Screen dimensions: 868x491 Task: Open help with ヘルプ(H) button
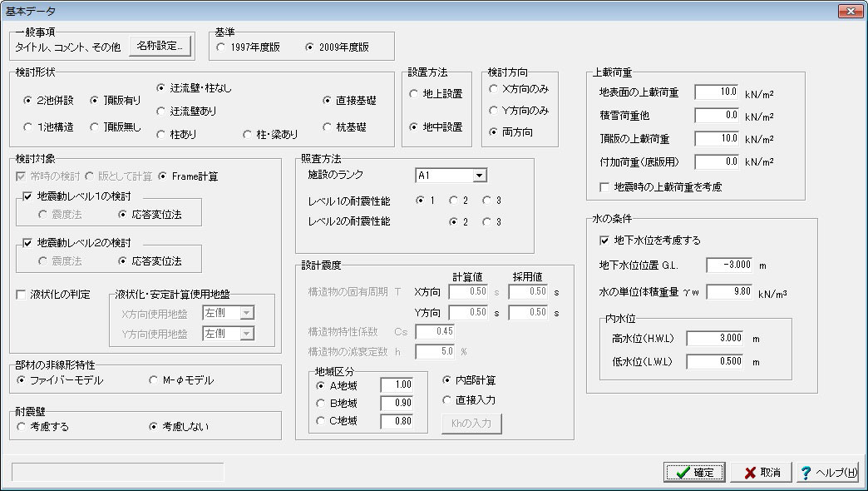click(828, 472)
